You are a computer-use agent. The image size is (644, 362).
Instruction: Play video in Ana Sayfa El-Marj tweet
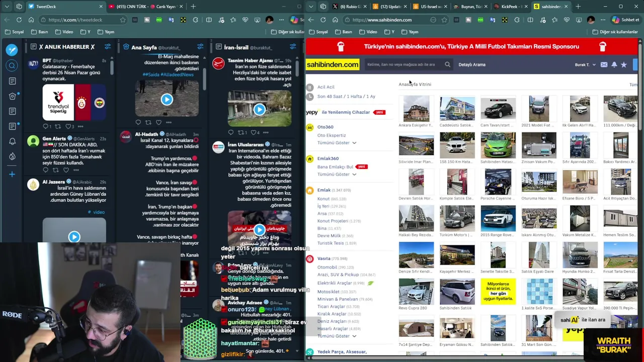click(x=167, y=100)
